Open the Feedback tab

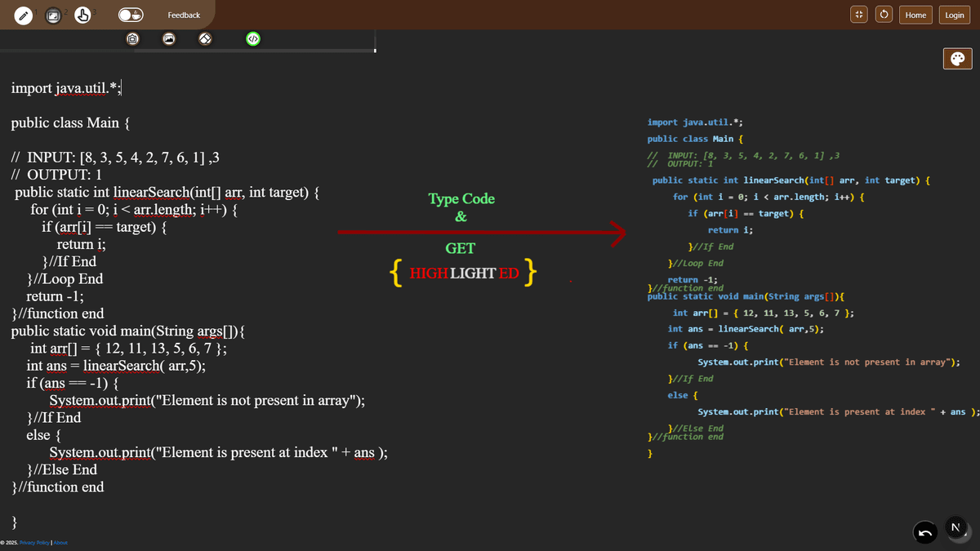[x=184, y=16]
